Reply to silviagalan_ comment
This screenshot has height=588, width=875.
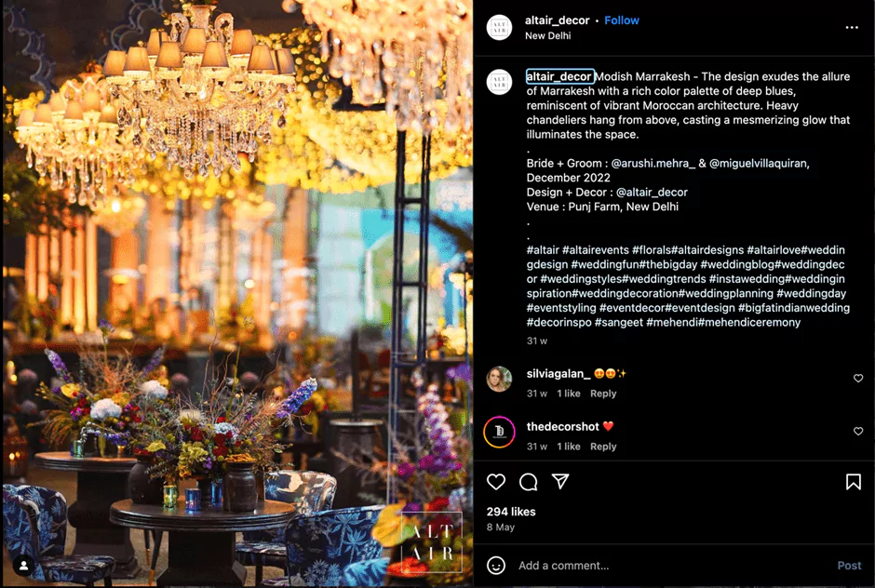pos(603,394)
